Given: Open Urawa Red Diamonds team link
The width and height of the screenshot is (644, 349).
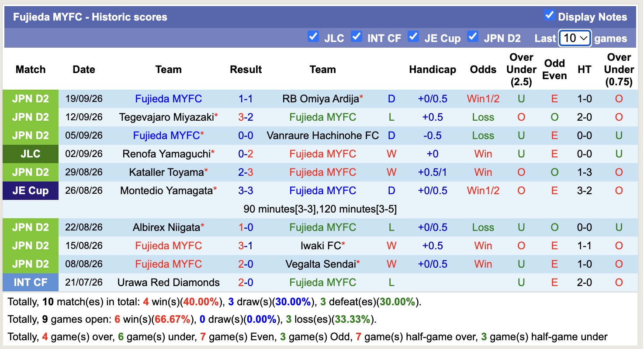Looking at the screenshot, I should coord(169,283).
